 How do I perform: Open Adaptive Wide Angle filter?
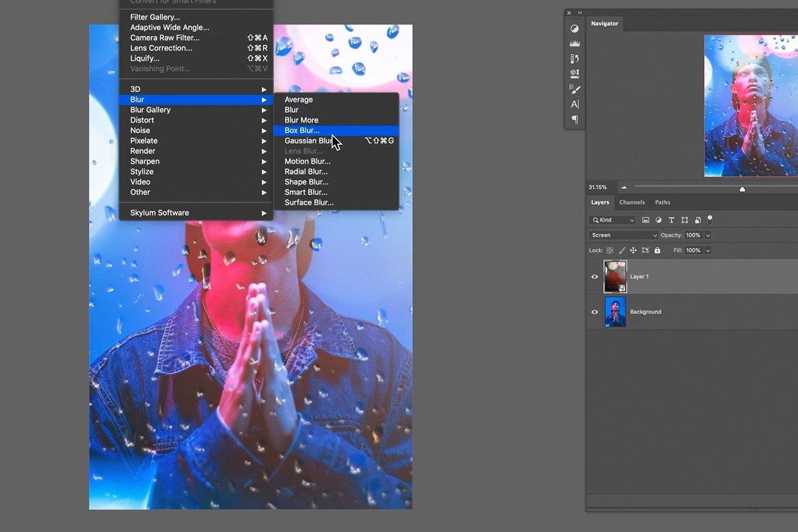tap(196, 28)
